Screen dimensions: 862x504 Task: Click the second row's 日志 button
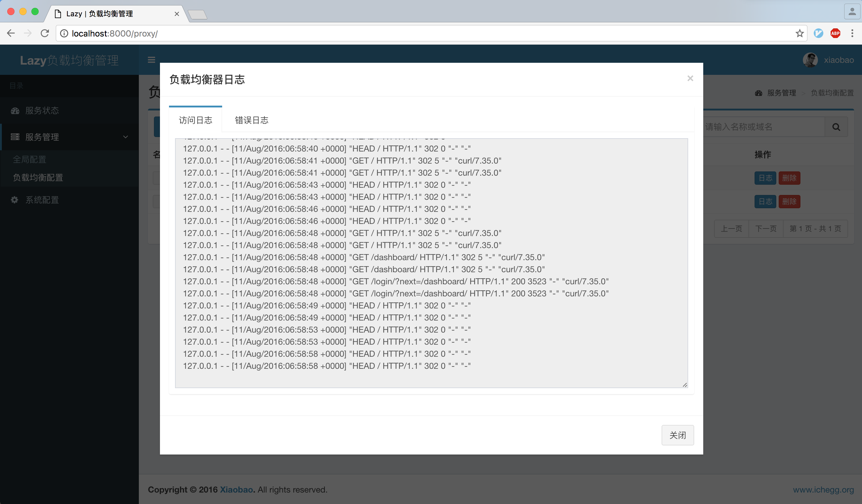point(765,201)
